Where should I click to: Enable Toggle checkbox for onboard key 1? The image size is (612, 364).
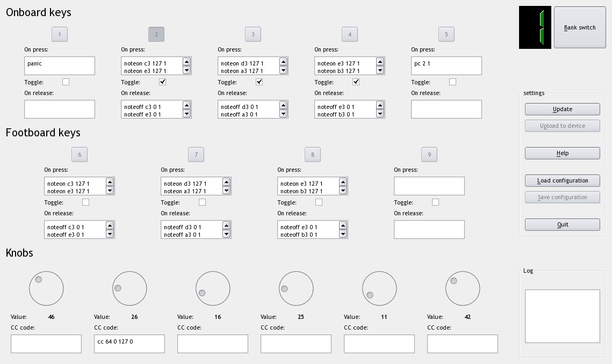(66, 82)
